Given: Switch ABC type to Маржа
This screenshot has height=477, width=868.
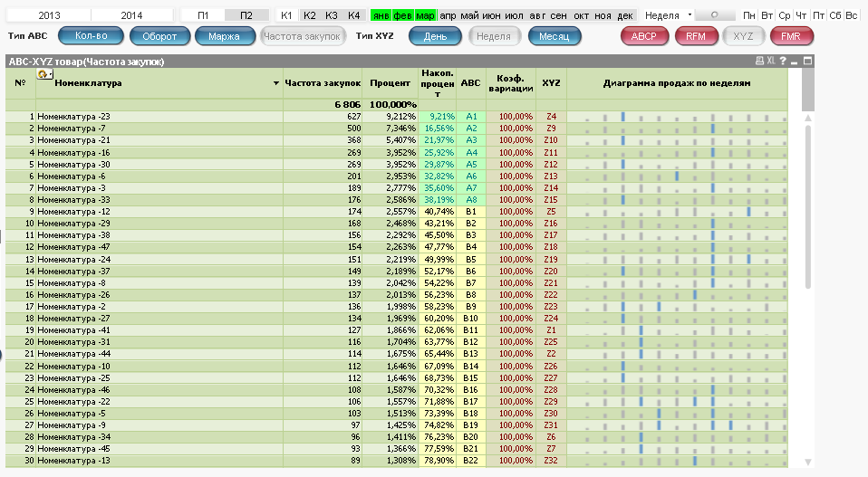Looking at the screenshot, I should pos(224,36).
